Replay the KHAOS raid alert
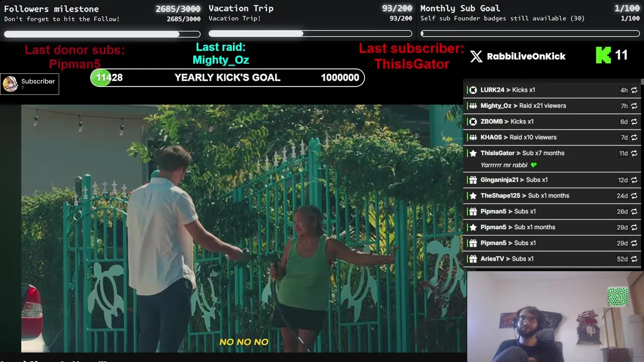This screenshot has height=362, width=644. point(634,137)
